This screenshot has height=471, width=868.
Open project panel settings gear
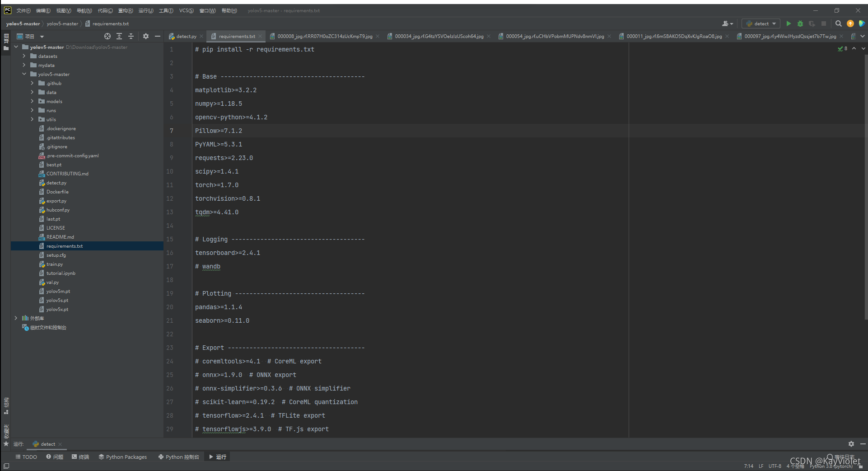coord(146,36)
